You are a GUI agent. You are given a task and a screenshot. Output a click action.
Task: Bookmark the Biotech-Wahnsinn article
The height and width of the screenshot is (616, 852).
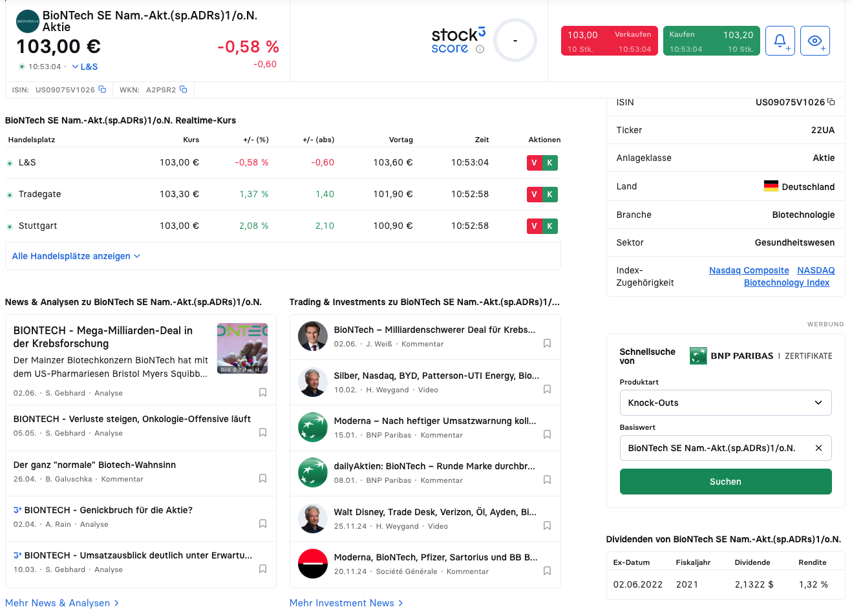(262, 478)
